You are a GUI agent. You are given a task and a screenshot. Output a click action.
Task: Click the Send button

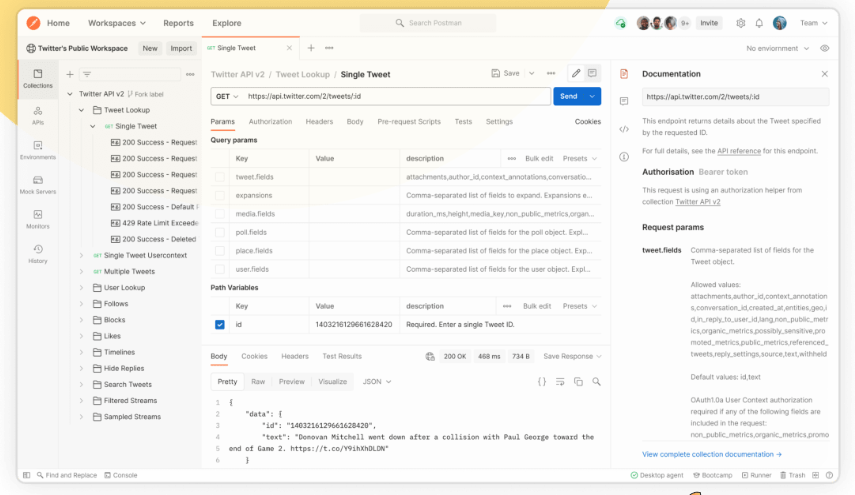click(x=569, y=96)
